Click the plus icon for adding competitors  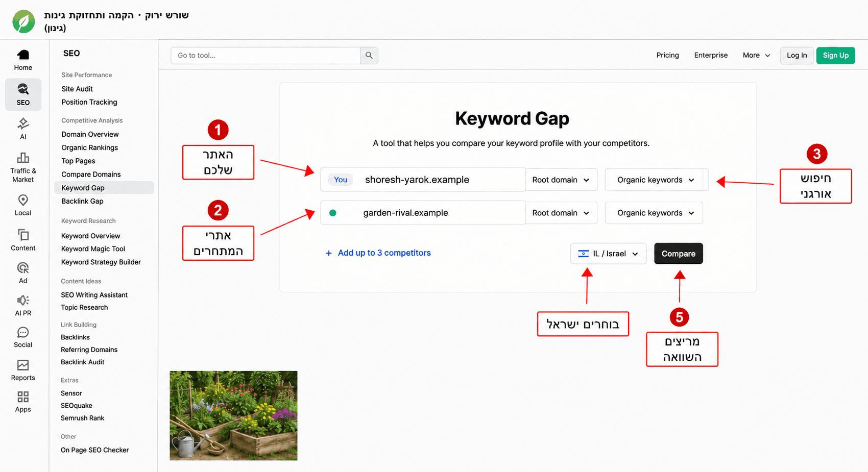tap(329, 253)
